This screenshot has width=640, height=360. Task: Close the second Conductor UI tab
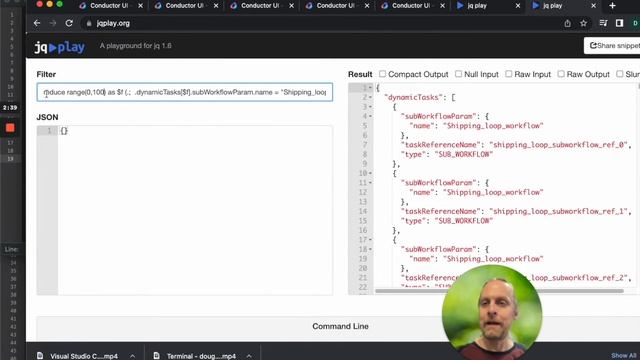[216, 6]
